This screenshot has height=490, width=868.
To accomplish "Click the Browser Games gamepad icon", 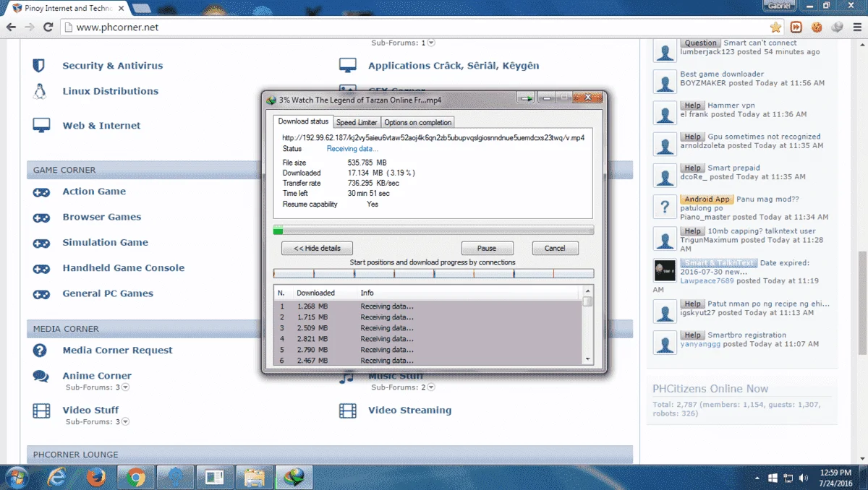I will point(41,218).
